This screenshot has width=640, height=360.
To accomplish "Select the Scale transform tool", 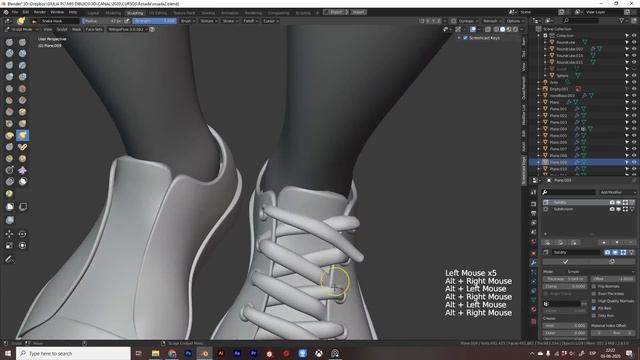I will pyautogui.click(x=9, y=245).
